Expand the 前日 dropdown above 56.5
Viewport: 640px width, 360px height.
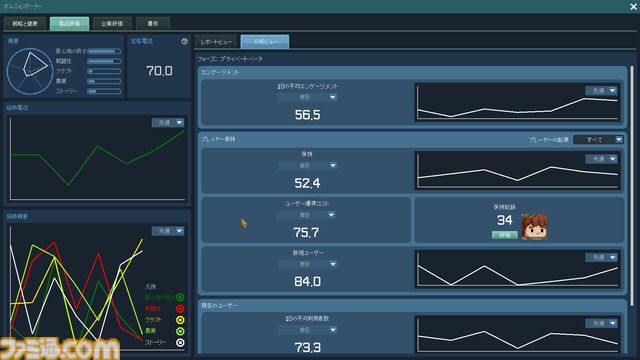[x=307, y=97]
